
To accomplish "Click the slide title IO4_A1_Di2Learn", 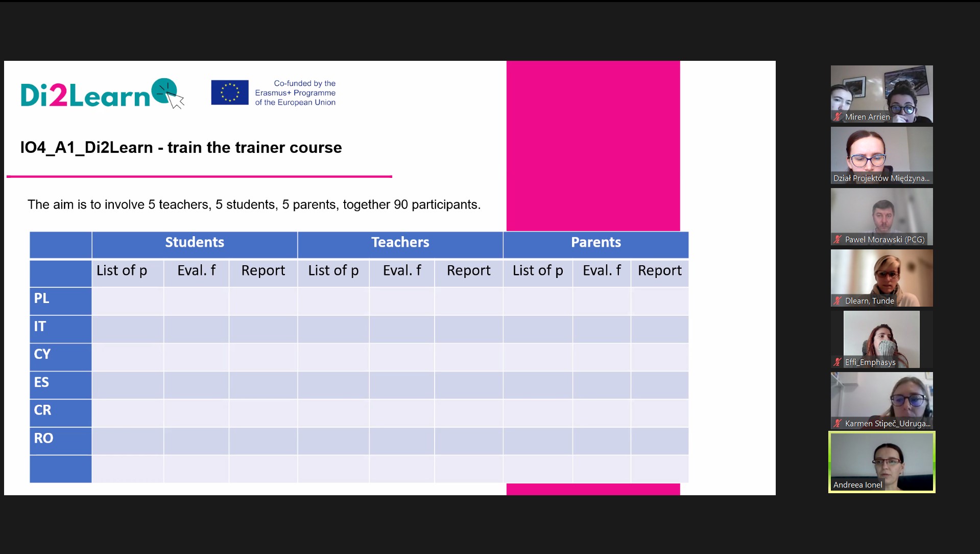I will 181,148.
